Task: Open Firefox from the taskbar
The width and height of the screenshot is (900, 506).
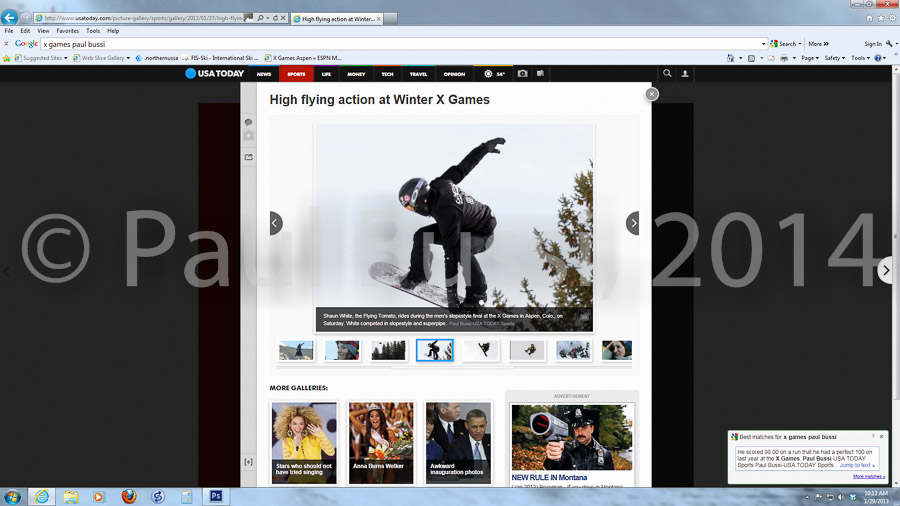Action: (x=129, y=496)
